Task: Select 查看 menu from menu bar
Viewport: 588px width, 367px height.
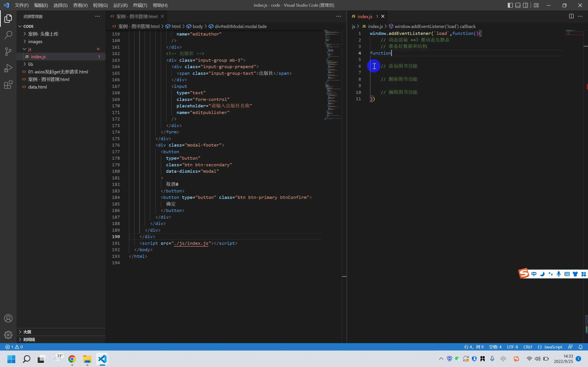Action: (80, 5)
